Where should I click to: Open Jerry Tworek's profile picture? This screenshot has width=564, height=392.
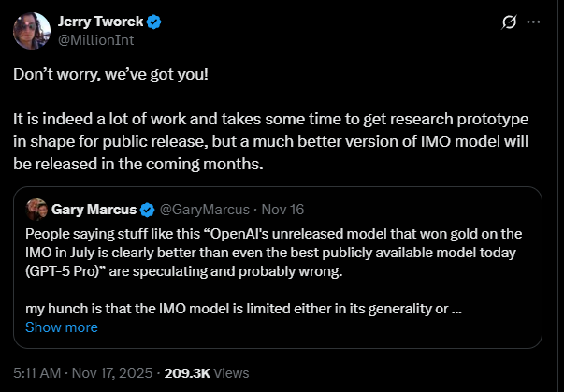click(32, 31)
